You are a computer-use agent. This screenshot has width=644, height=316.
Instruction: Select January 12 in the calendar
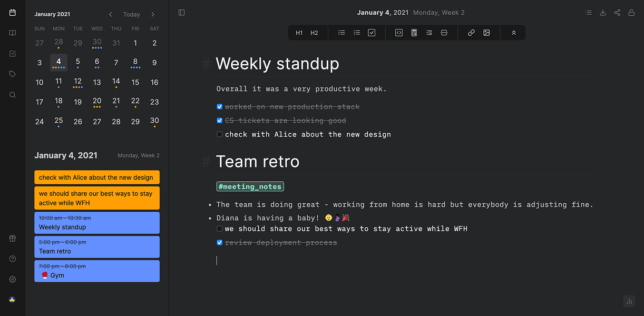78,82
